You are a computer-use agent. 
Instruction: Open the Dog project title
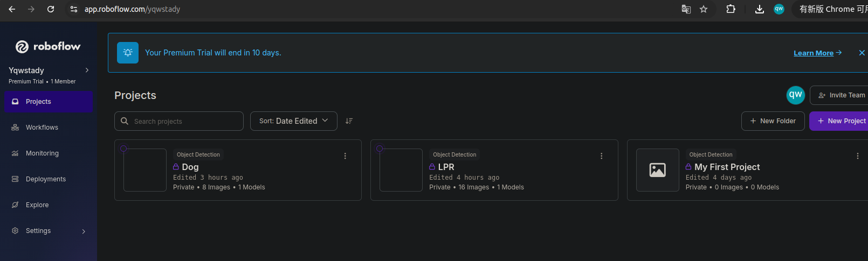pos(190,167)
